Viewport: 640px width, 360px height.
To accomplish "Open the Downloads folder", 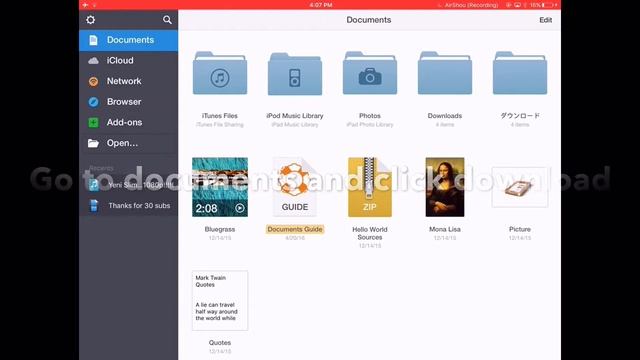I will pos(445,73).
